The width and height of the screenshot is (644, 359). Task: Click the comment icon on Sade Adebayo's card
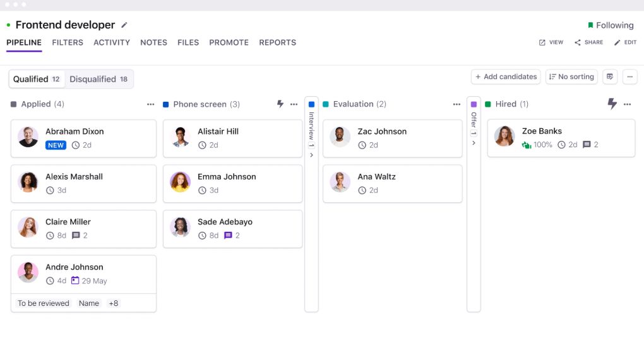pos(229,236)
